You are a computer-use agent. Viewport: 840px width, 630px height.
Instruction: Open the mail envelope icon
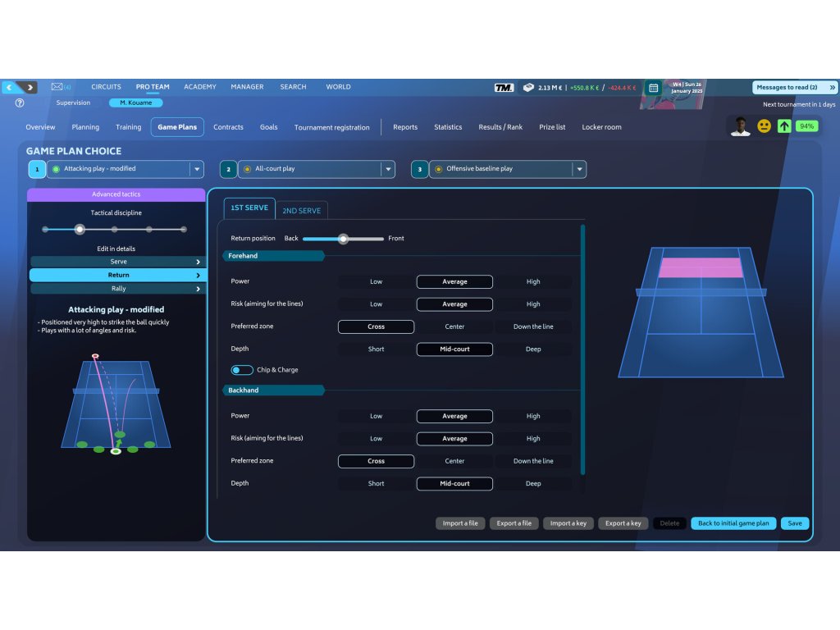click(57, 86)
